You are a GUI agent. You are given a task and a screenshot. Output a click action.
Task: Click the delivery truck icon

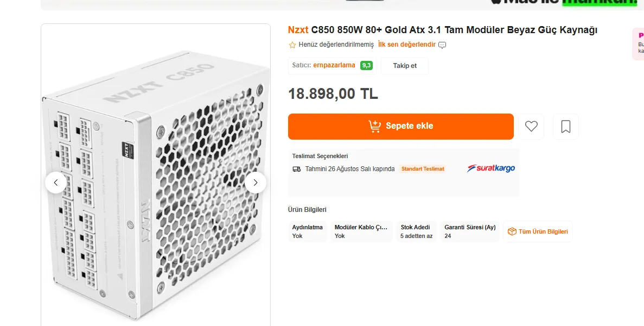click(297, 169)
